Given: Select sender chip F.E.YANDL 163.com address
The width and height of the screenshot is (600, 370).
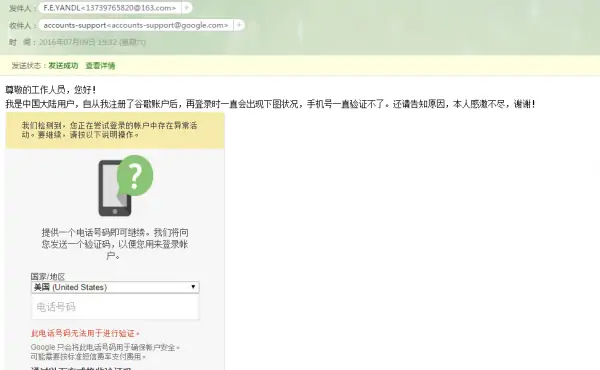Looking at the screenshot, I should pos(110,8).
